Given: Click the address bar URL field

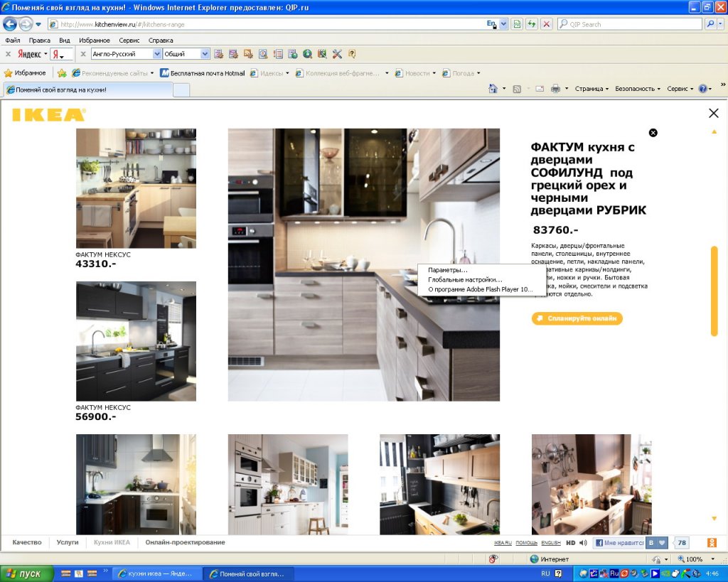Looking at the screenshot, I should coord(267,24).
